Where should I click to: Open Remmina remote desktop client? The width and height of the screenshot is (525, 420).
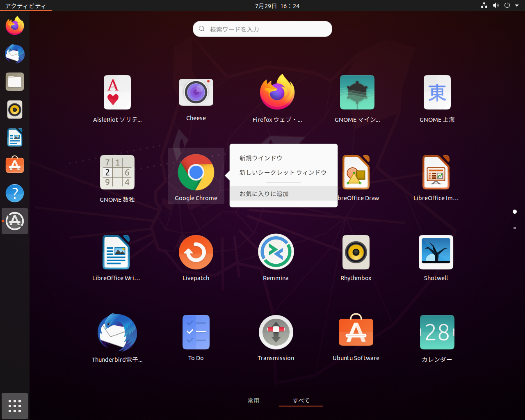click(x=276, y=251)
